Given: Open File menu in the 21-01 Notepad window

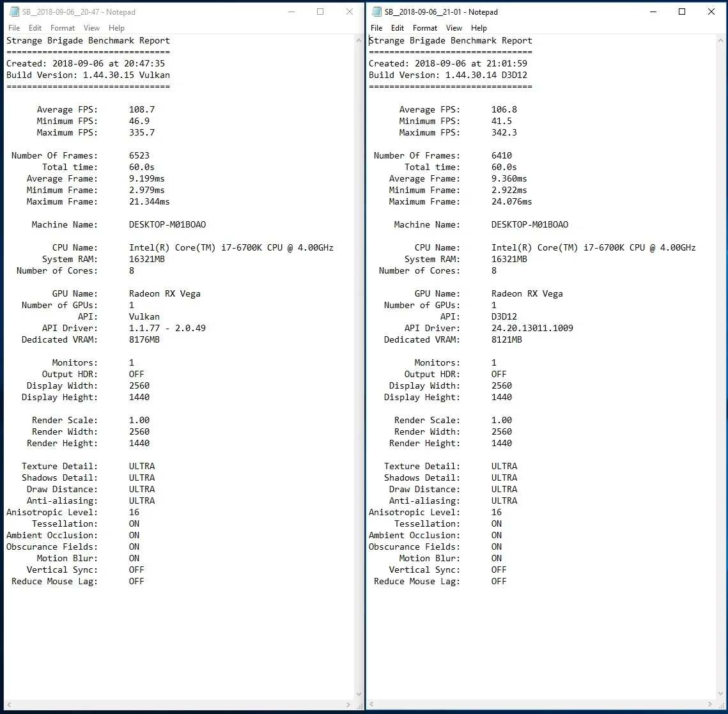Looking at the screenshot, I should coord(376,28).
